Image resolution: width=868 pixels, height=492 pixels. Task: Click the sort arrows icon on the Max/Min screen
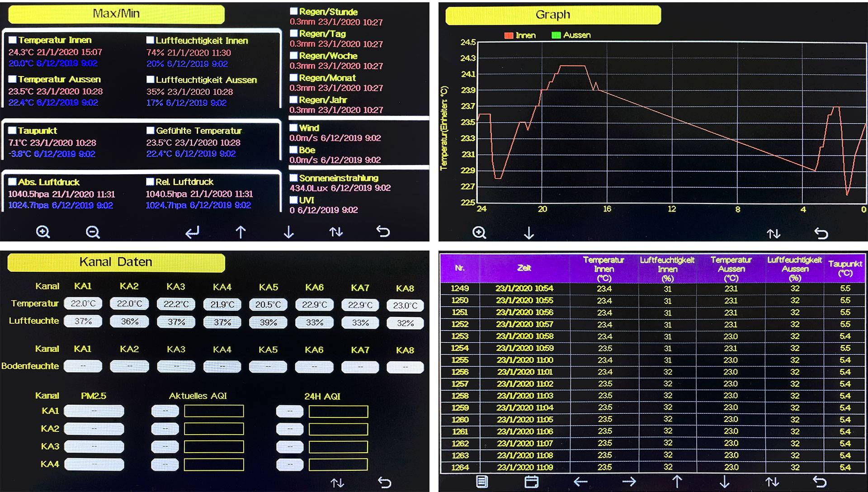click(335, 232)
